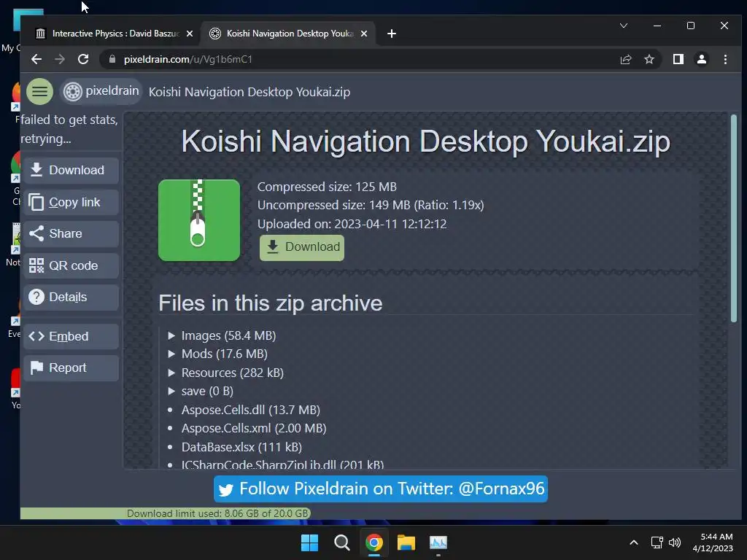Open file Details
Screen dimensions: 747x560
click(71, 297)
